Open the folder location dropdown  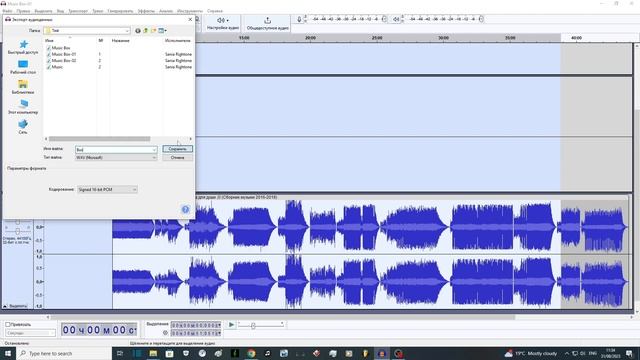click(x=87, y=31)
